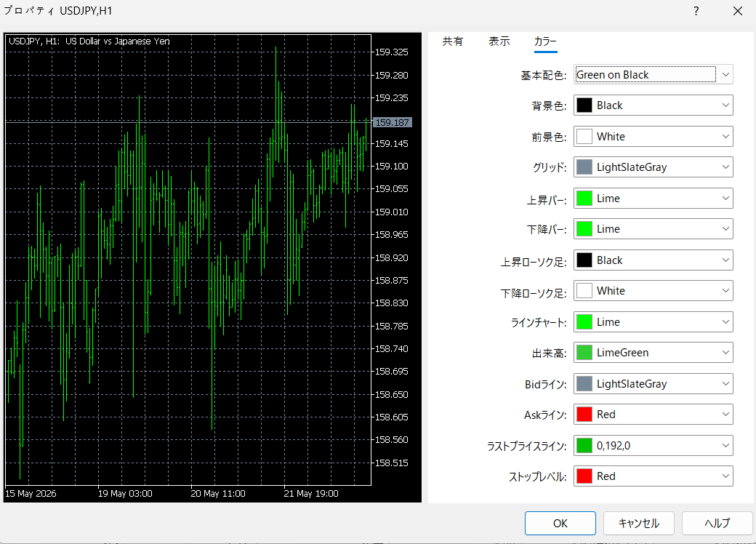Screen dimensions: 756x544
Task: Switch to the 表示 tab
Action: click(x=499, y=41)
